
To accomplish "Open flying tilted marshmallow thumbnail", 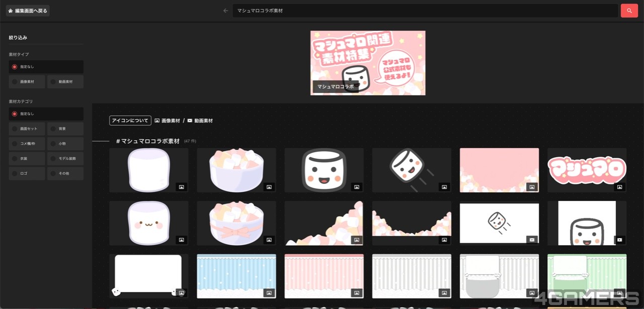I will (x=412, y=170).
